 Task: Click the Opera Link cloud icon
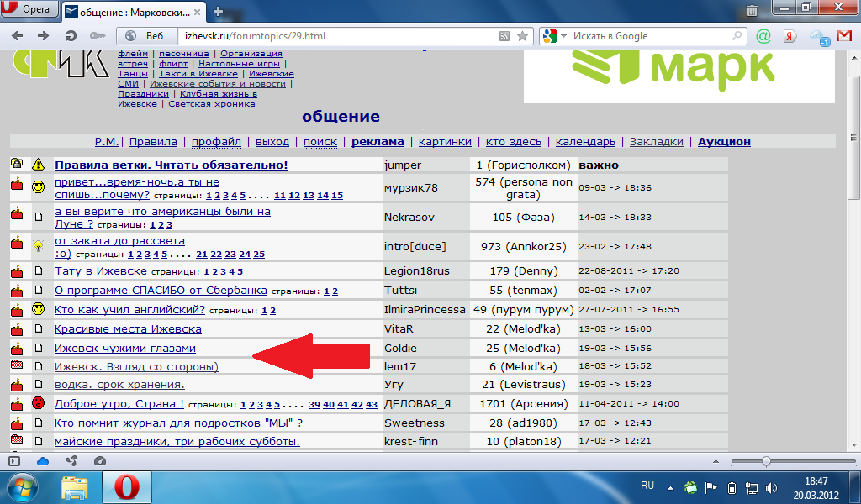pos(43,461)
